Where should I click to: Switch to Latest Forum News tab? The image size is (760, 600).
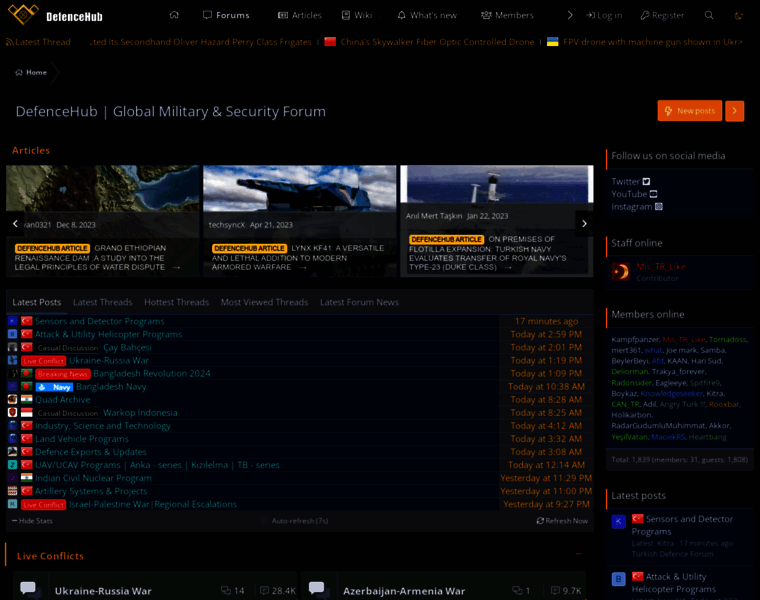pyautogui.click(x=359, y=302)
